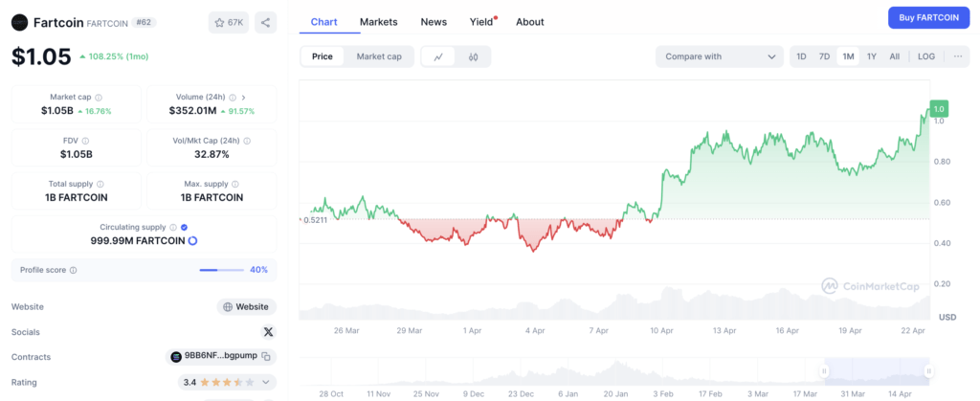The width and height of the screenshot is (980, 401).
Task: Open the share icon button
Action: [x=266, y=22]
